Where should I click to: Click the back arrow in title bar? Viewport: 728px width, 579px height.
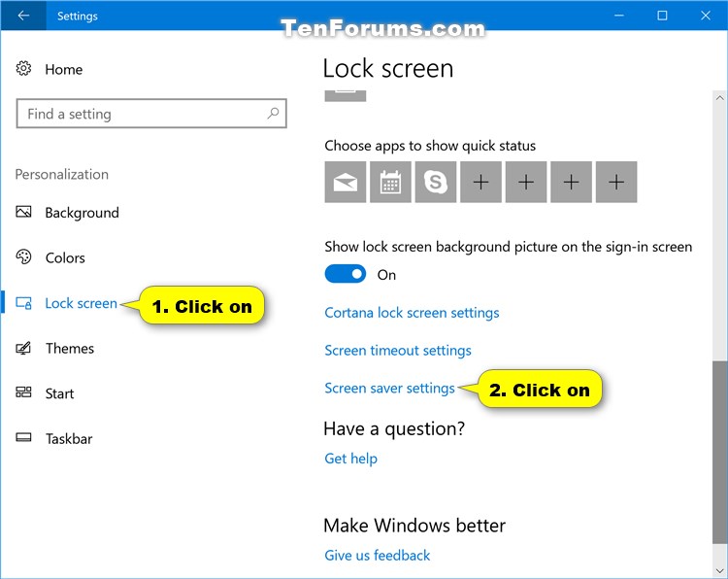click(23, 16)
